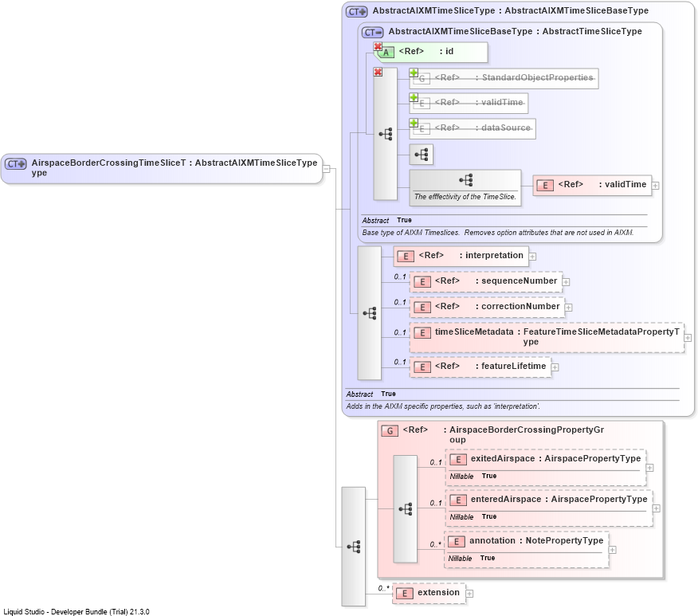This screenshot has width=698, height=616.
Task: Click the red X marker on the sequence bar
Action: pyautogui.click(x=378, y=72)
